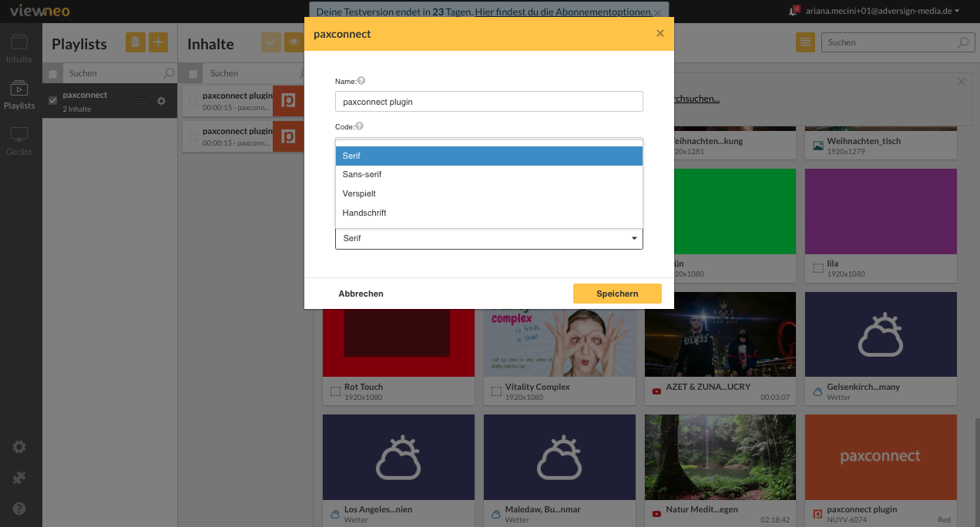The width and height of the screenshot is (980, 527).
Task: Open the Inhalte section in the sidebar
Action: coord(19,49)
